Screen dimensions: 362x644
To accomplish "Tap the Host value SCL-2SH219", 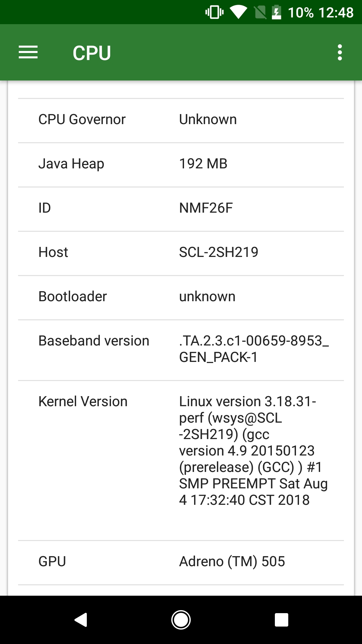I will coord(219,252).
